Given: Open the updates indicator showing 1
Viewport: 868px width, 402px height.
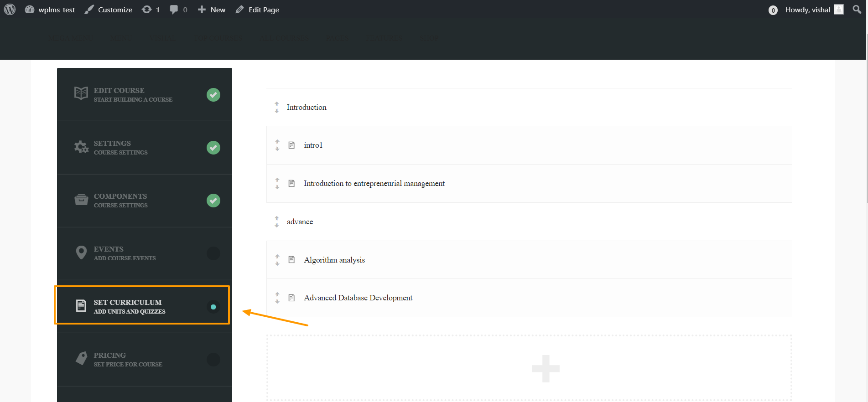Looking at the screenshot, I should click(151, 10).
